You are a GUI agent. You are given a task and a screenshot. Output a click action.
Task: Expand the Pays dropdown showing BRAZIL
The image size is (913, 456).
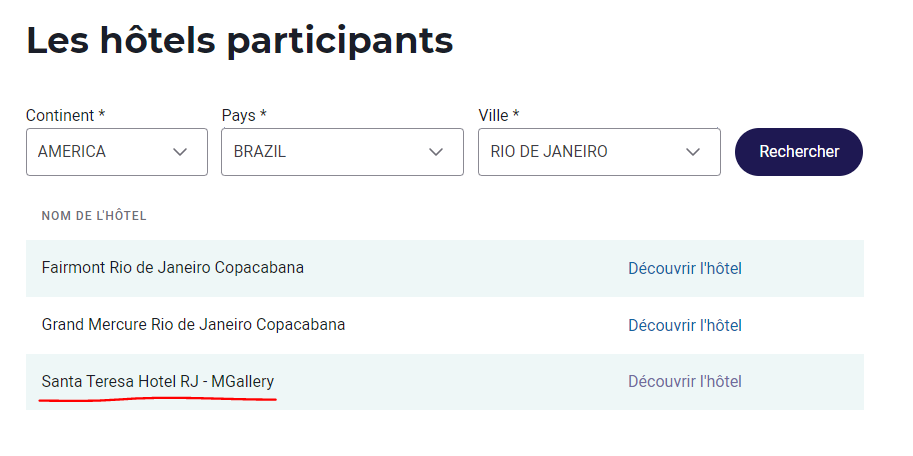point(342,152)
